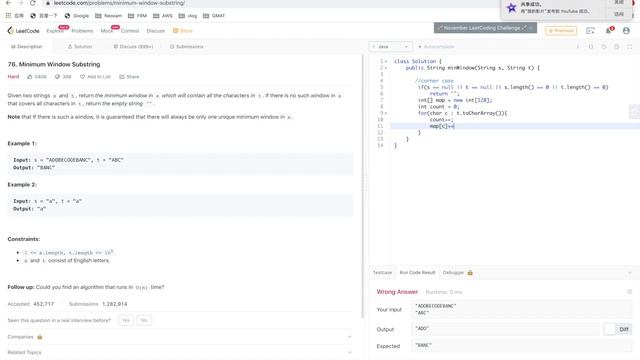Switch to the Description tab
Image resolution: width=640 pixels, height=360 pixels.
click(x=27, y=47)
